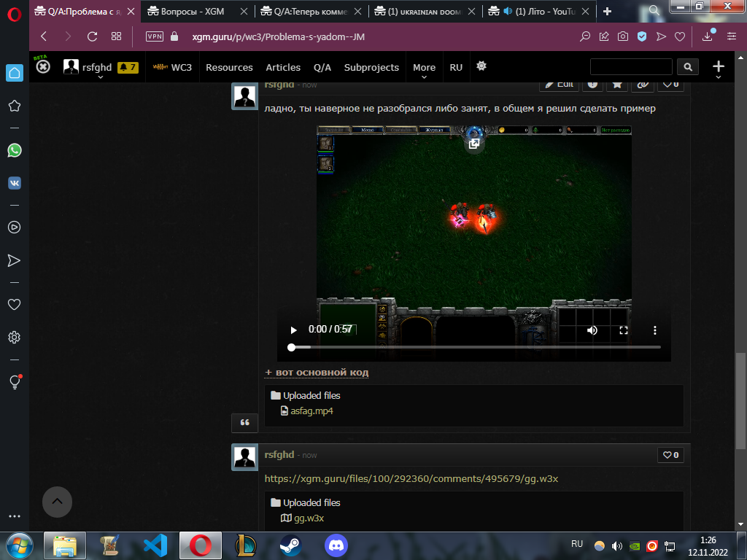The image size is (747, 560).
Task: Search tabs with magnifier icon
Action: pos(654,10)
